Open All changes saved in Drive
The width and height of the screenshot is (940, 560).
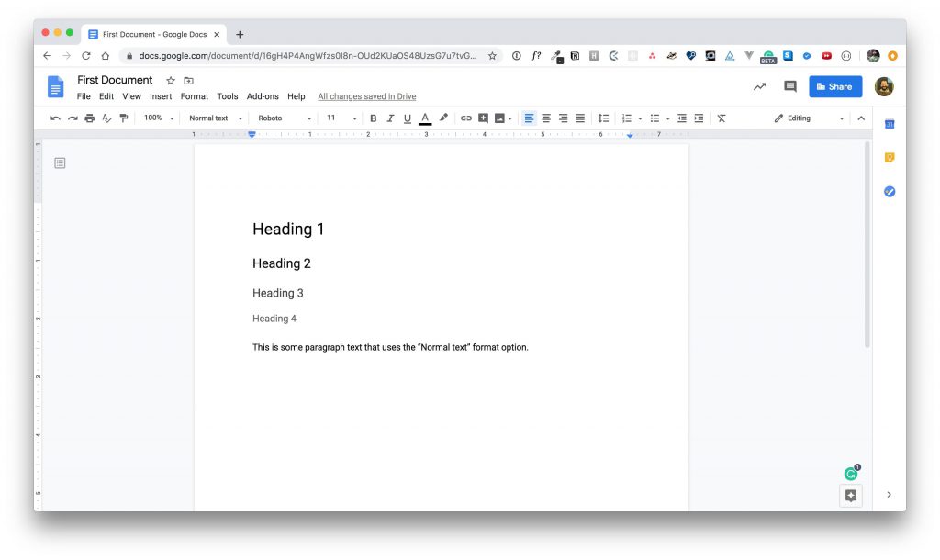point(366,95)
